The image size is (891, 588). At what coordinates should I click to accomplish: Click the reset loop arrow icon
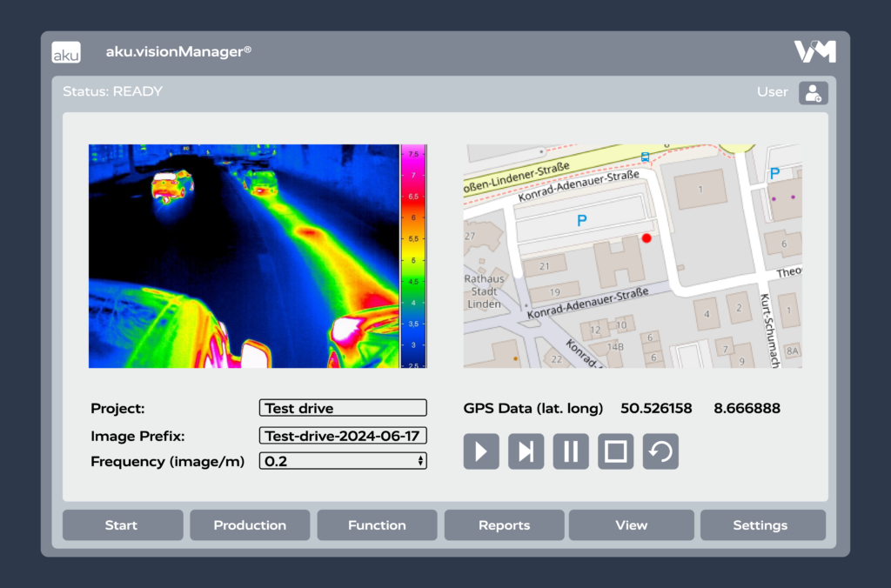(x=660, y=452)
